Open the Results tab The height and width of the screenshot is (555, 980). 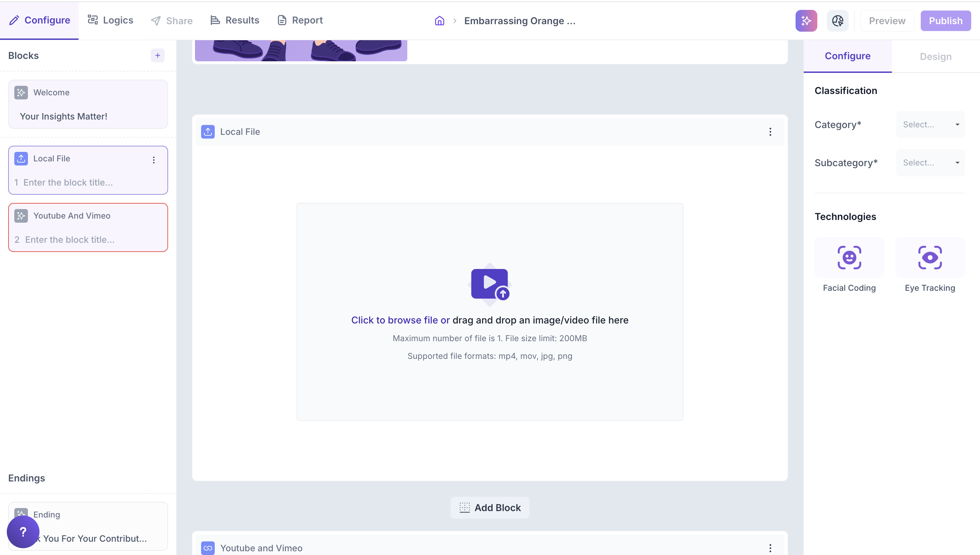(234, 20)
